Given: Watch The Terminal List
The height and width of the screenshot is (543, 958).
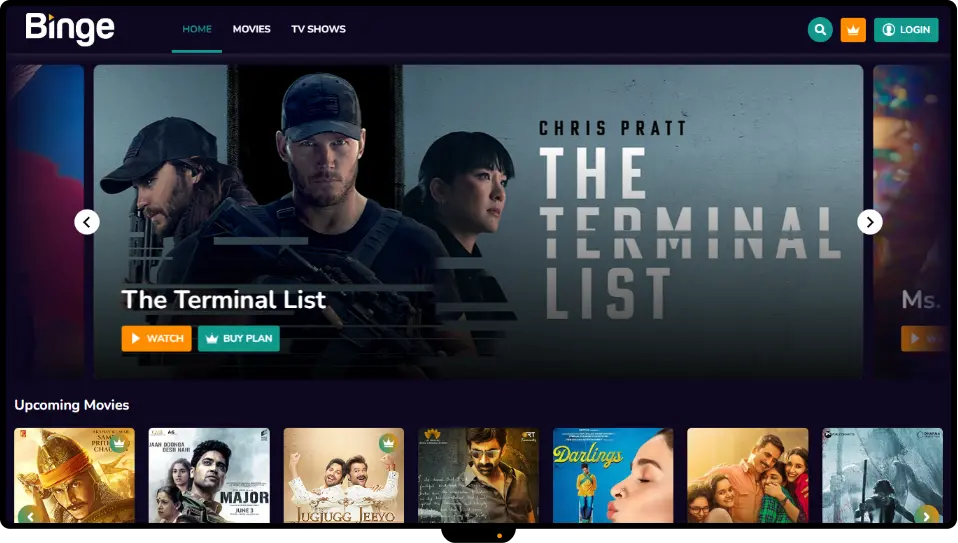Looking at the screenshot, I should (156, 338).
